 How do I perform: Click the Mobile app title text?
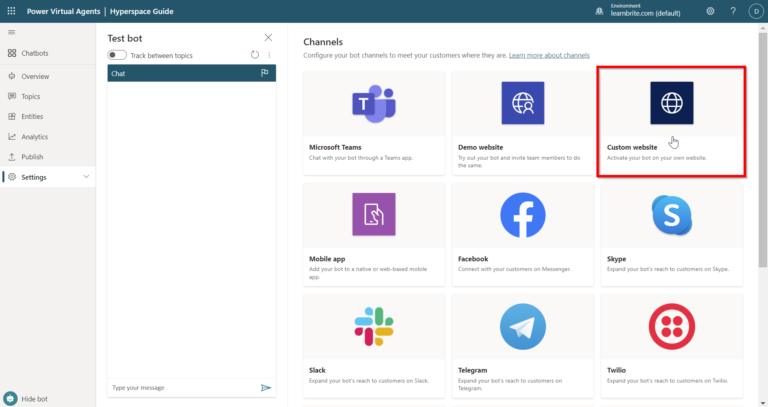327,259
